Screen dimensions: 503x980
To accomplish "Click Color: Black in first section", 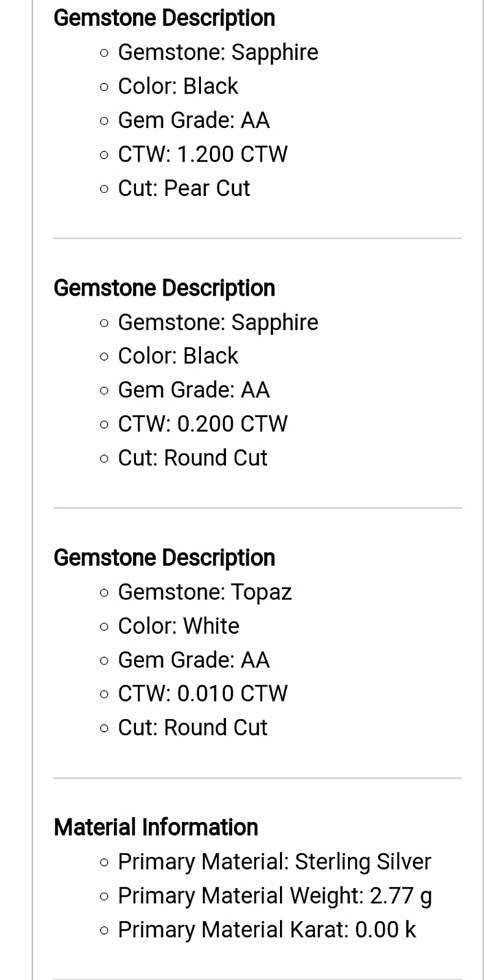I will coord(178,86).
